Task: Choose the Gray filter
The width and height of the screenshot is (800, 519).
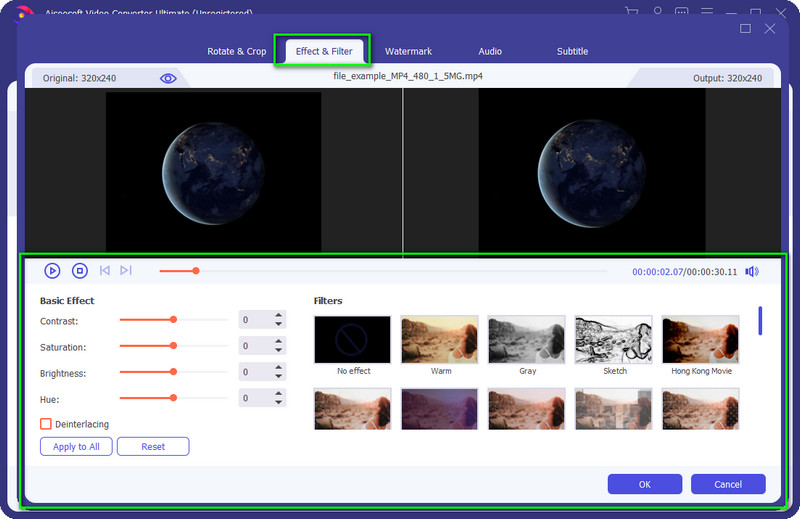Action: point(527,340)
